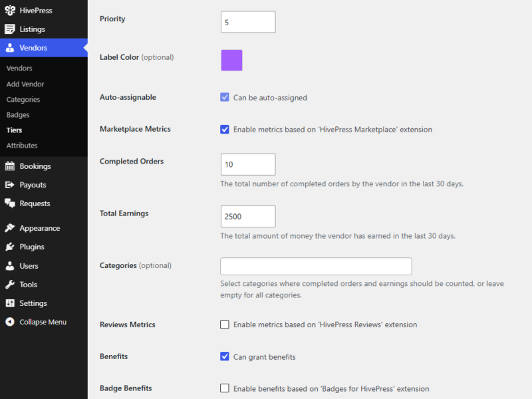532x399 pixels.
Task: Open Appearance via the paintbrush icon
Action: 10,228
